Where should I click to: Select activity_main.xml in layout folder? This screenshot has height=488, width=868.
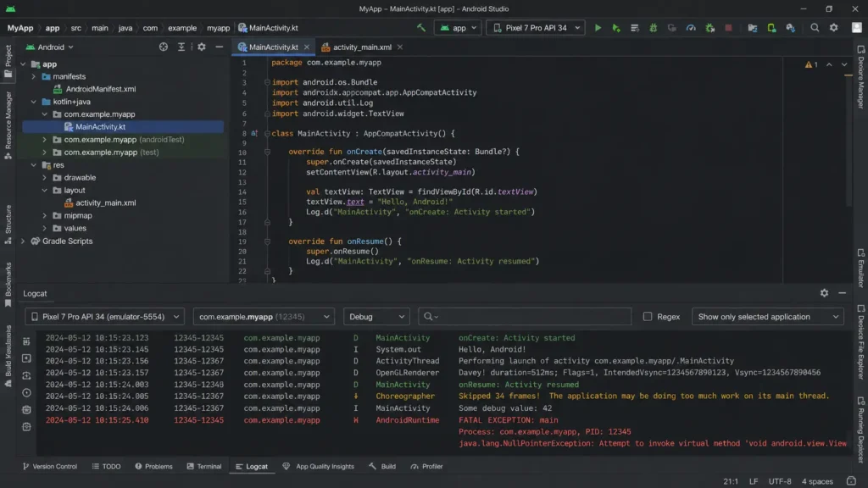(x=105, y=203)
